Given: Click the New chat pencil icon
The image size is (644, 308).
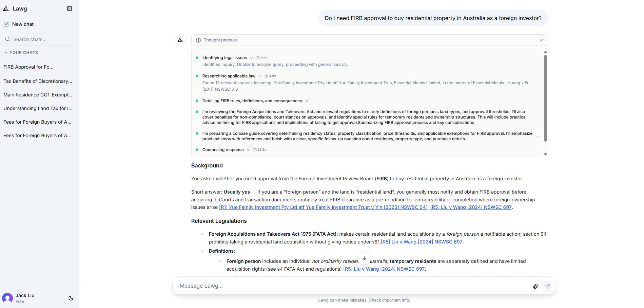Looking at the screenshot, I should click(6, 24).
